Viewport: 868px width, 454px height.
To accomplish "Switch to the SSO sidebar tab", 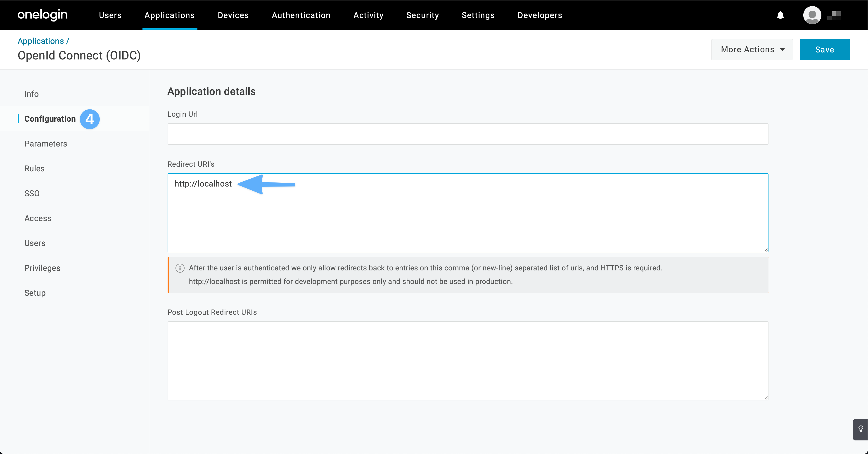I will click(32, 193).
